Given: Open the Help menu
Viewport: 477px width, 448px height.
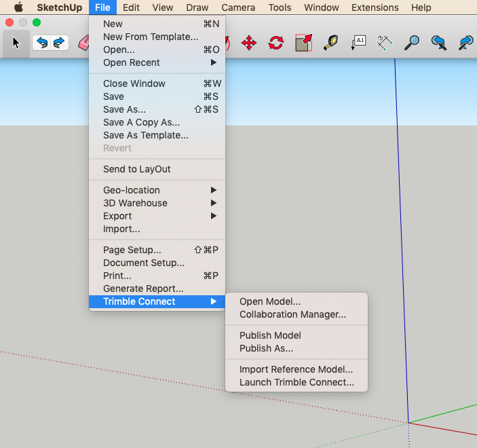Looking at the screenshot, I should tap(421, 7).
